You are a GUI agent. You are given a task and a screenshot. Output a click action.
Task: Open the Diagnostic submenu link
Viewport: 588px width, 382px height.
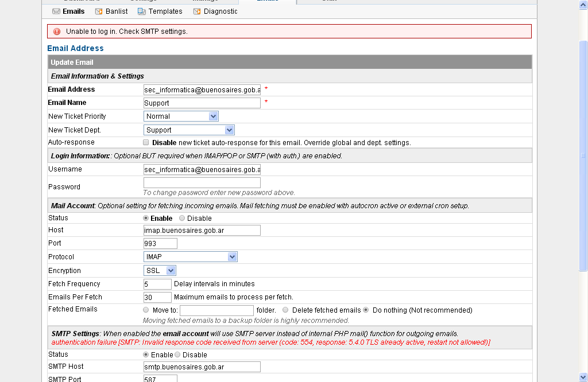tap(220, 11)
